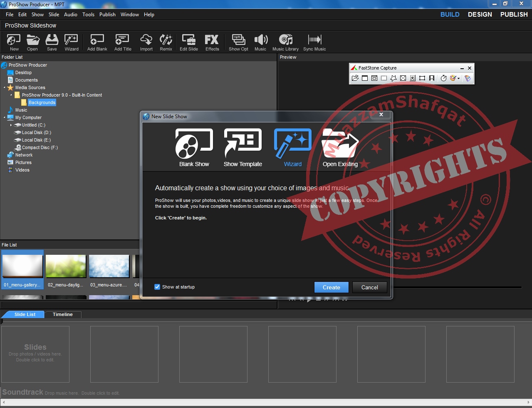Click the Import toolbar icon
Viewport: 532px width, 408px height.
[146, 42]
